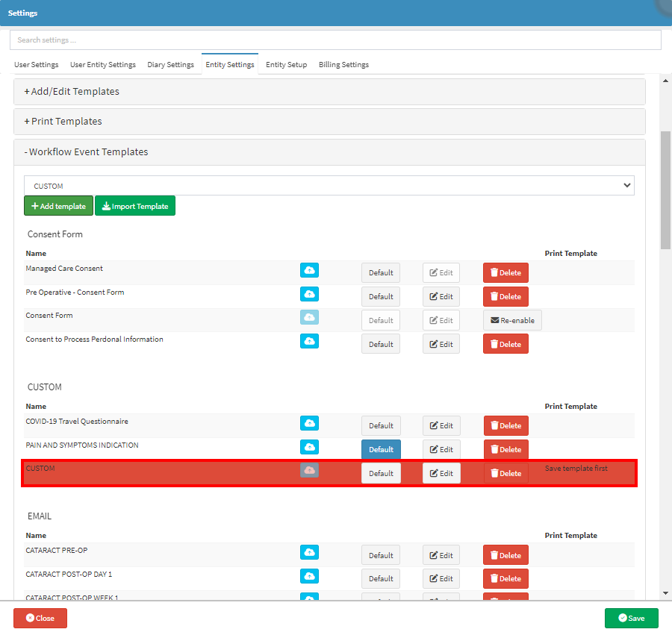Click the Search settings input field

pyautogui.click(x=335, y=40)
